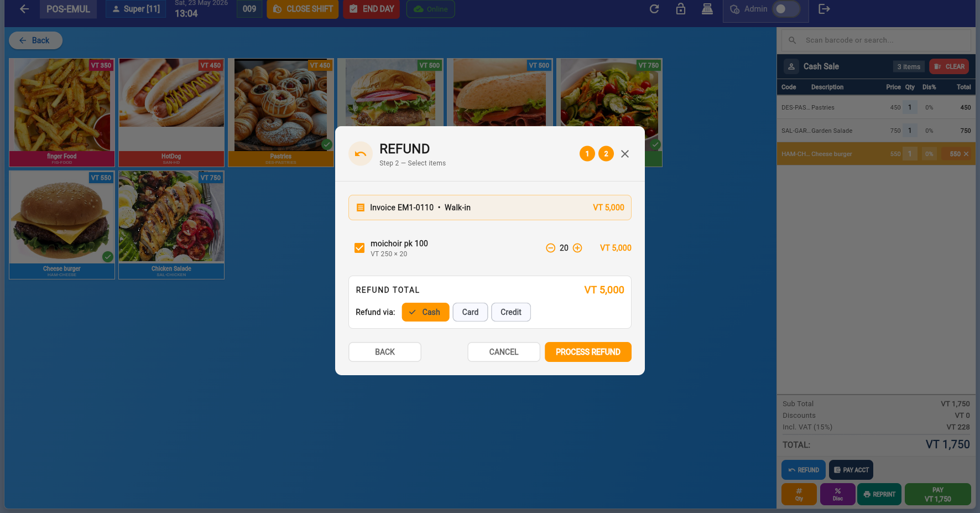
Task: Select Credit as refund method
Action: tap(511, 312)
